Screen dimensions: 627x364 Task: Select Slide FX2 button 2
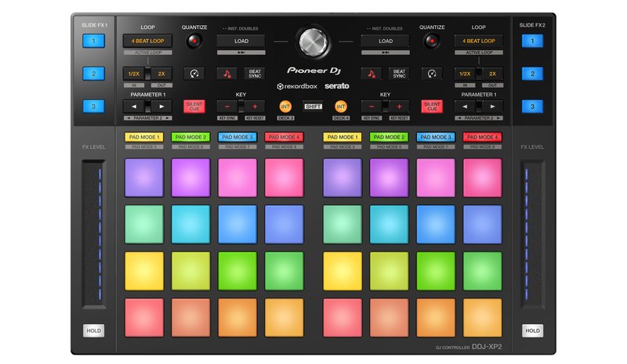532,74
